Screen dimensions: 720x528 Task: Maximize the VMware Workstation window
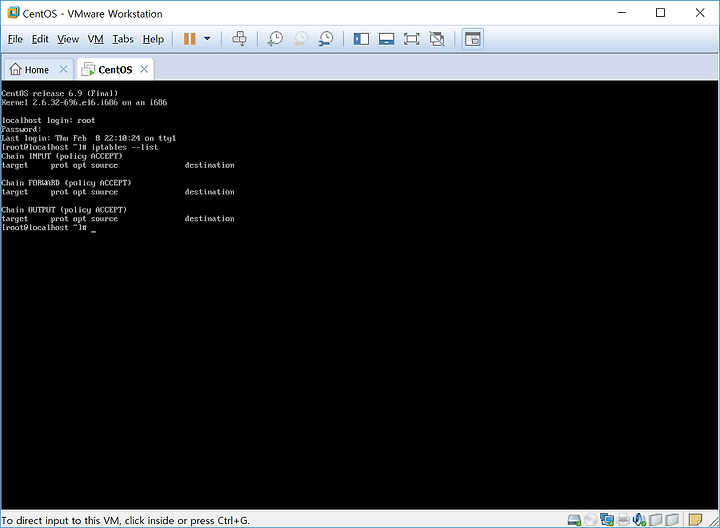pos(660,13)
